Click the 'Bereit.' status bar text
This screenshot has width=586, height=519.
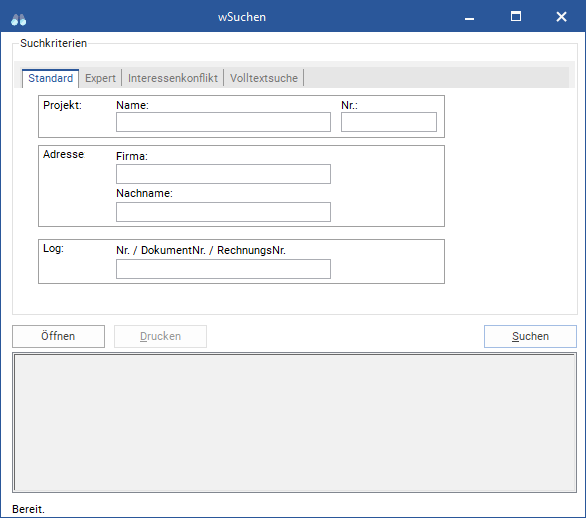(28, 509)
